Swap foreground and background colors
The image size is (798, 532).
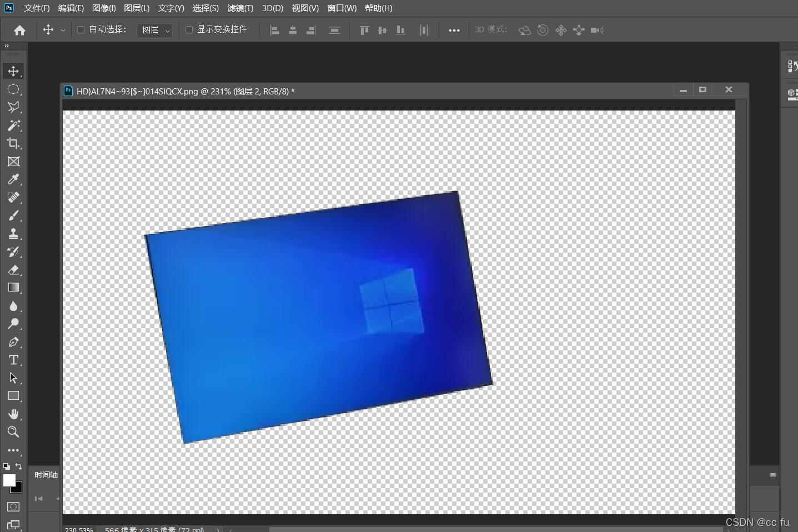point(19,466)
